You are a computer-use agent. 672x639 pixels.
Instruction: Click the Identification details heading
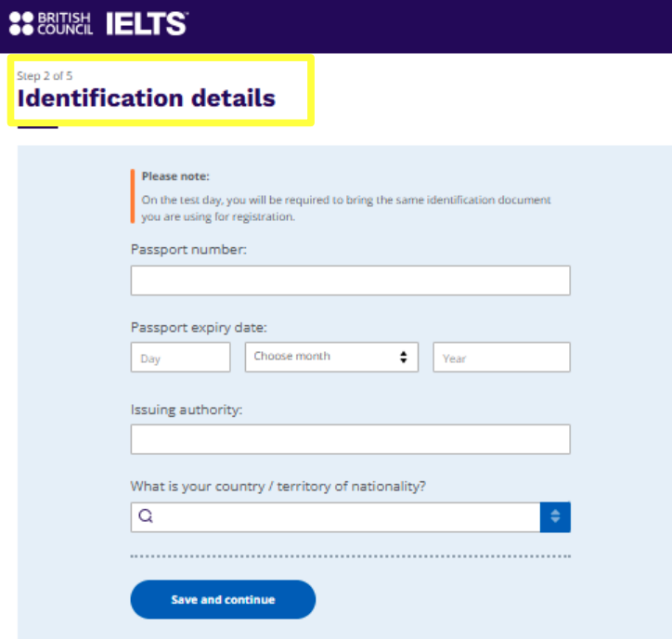pyautogui.click(x=147, y=98)
